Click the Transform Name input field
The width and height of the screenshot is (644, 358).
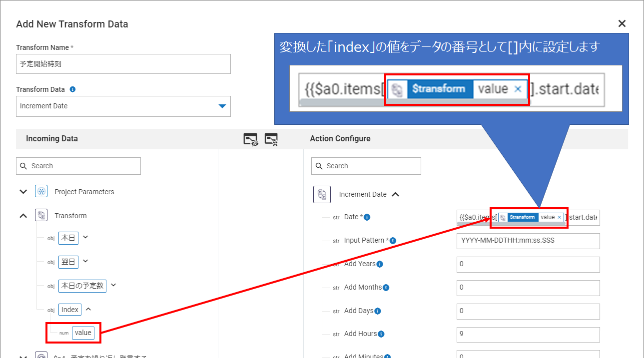coord(123,64)
